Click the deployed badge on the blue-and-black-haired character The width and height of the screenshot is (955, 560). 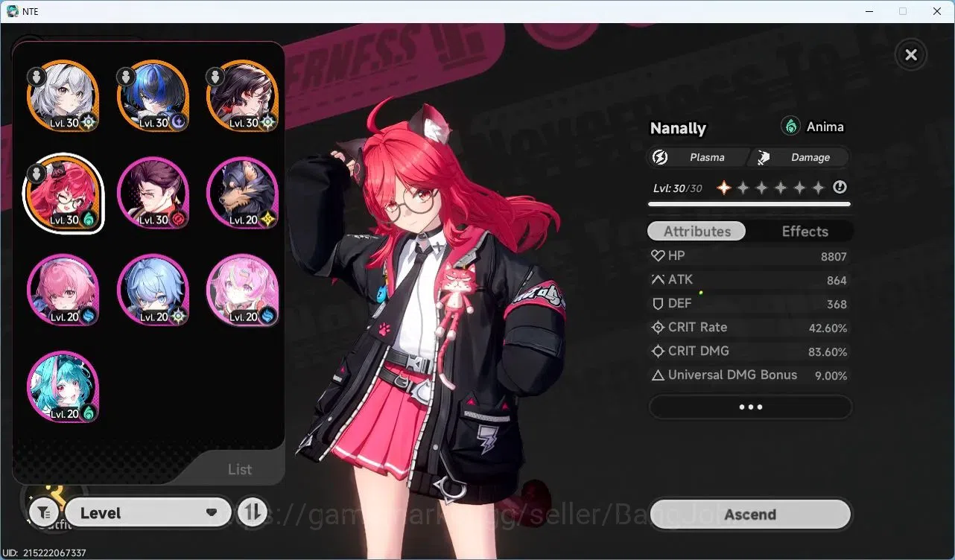(x=126, y=76)
